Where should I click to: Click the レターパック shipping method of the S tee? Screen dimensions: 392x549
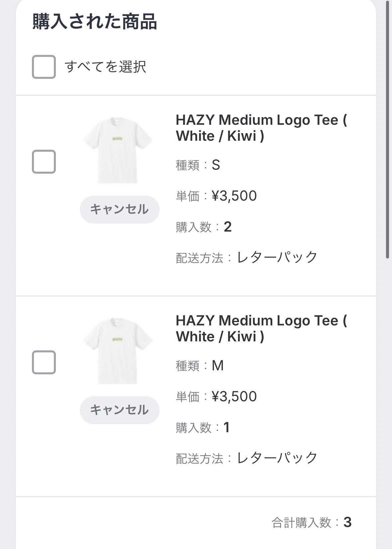(277, 257)
